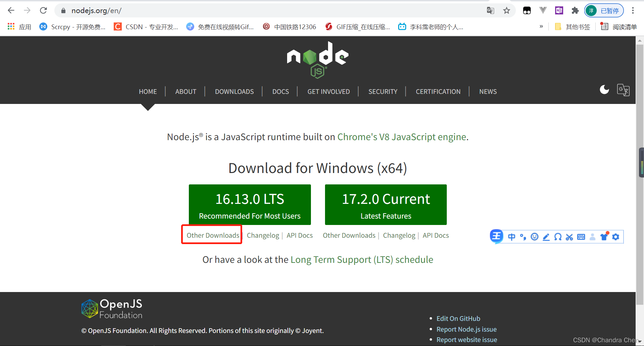
Task: Open the Chrome profile button 已暂停
Action: (604, 11)
